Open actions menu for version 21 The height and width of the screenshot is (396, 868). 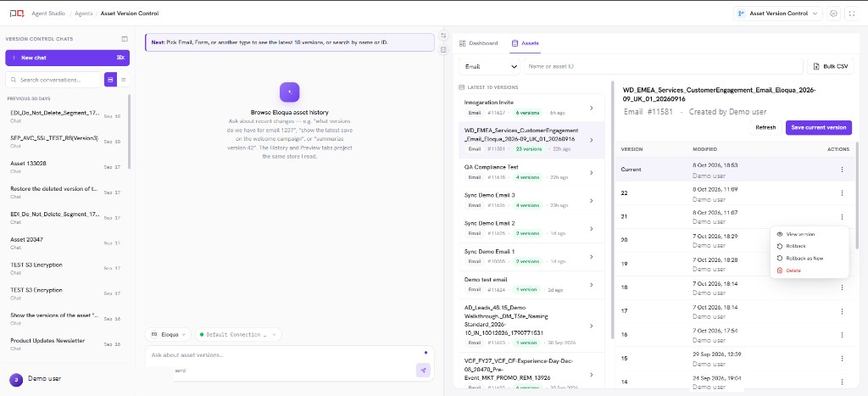tap(842, 217)
